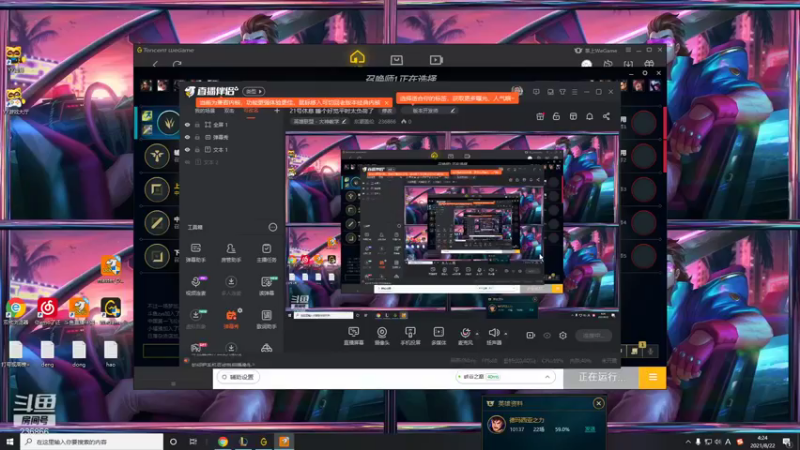Screen dimensions: 800x450
Task: Open 歌词助手 tool in toolbox
Action: (266, 319)
